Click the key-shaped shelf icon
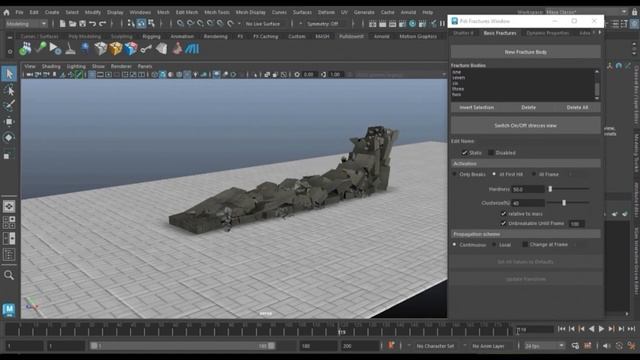 146,49
